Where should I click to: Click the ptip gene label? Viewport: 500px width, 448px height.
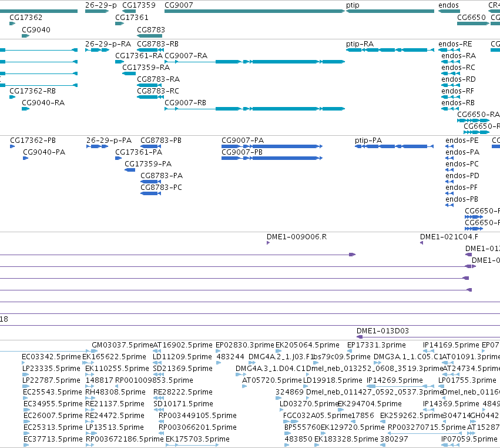(353, 5)
